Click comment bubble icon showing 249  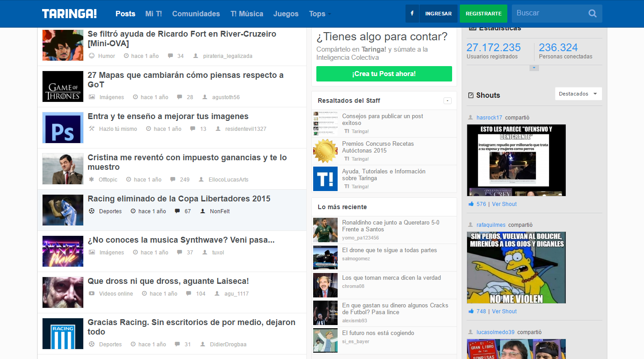(x=172, y=179)
